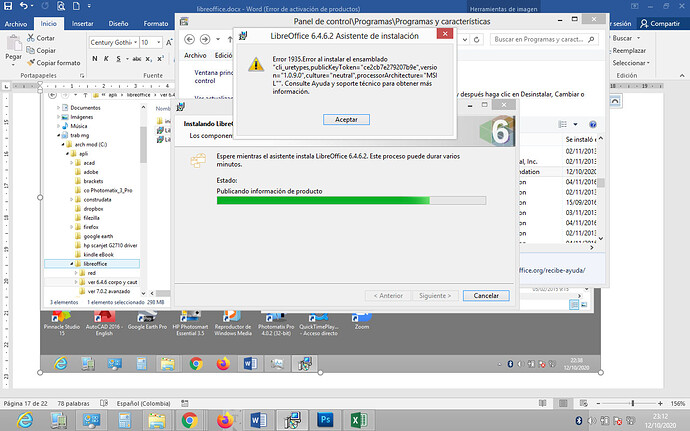This screenshot has height=431, width=690.
Task: Toggle superscript formatting
Action: tap(161, 59)
